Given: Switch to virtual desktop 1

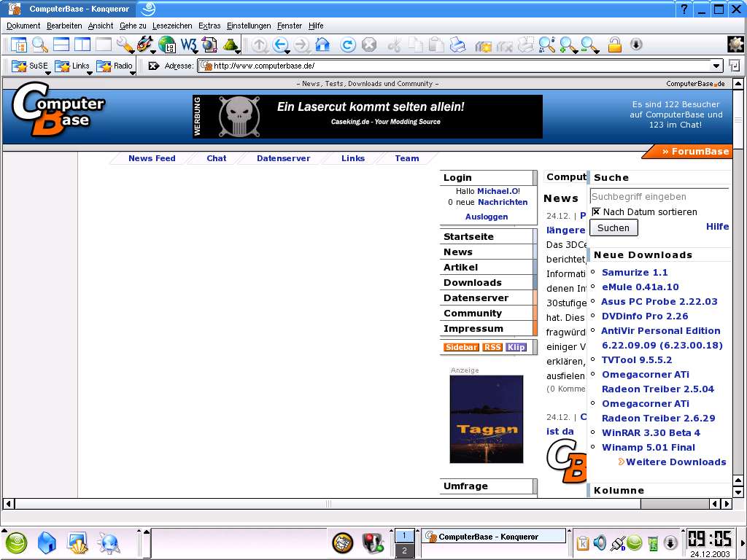Looking at the screenshot, I should (x=404, y=536).
